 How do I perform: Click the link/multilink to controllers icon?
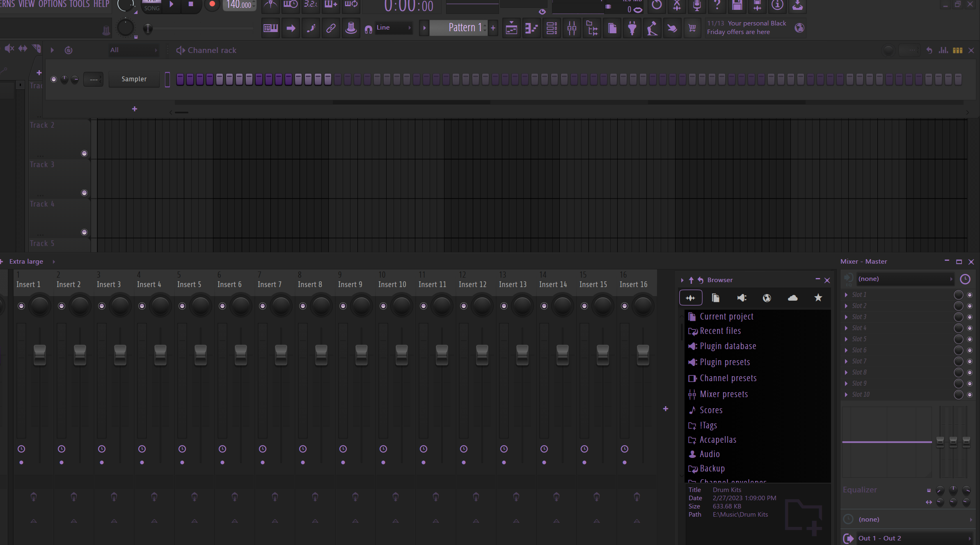(331, 28)
